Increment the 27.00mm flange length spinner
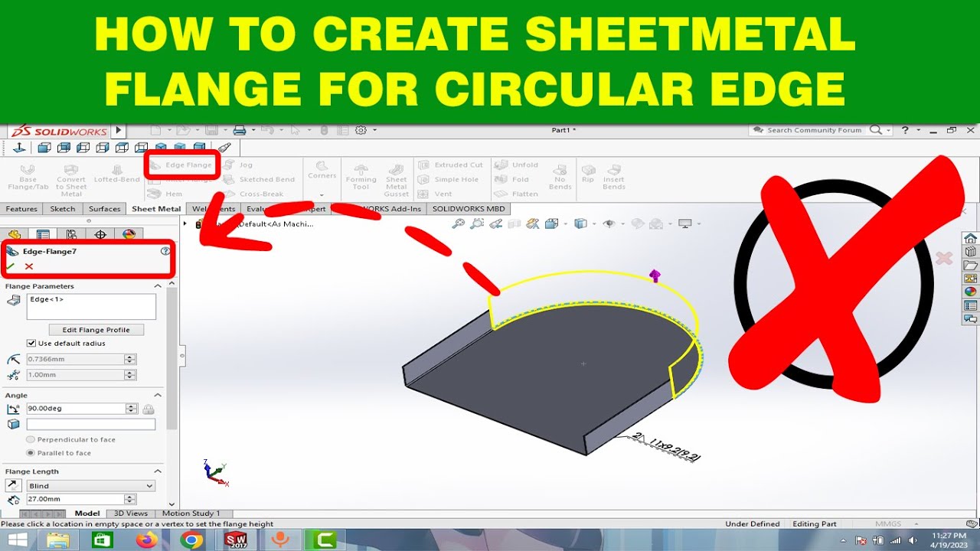This screenshot has height=551, width=980. (130, 497)
